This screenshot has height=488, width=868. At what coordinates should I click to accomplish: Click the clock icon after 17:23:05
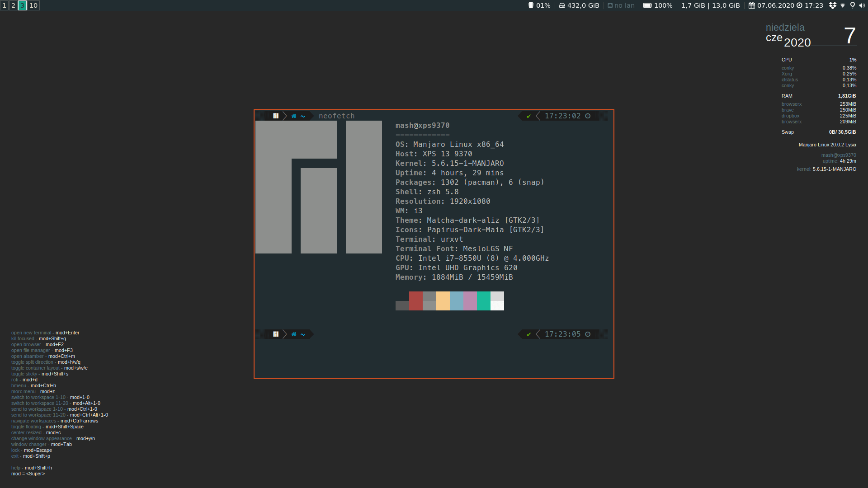[x=588, y=334]
